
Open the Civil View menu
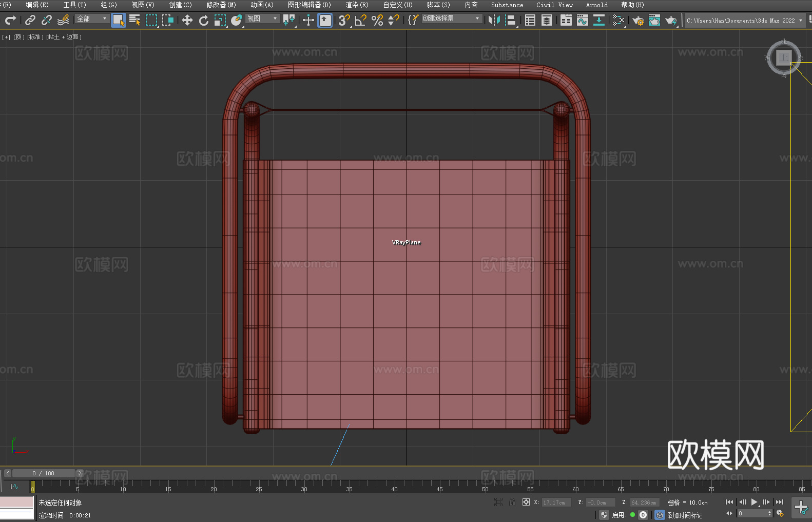click(555, 5)
